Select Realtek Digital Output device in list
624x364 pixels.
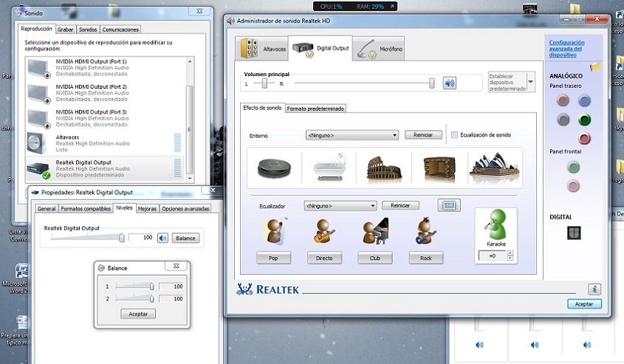click(x=105, y=168)
